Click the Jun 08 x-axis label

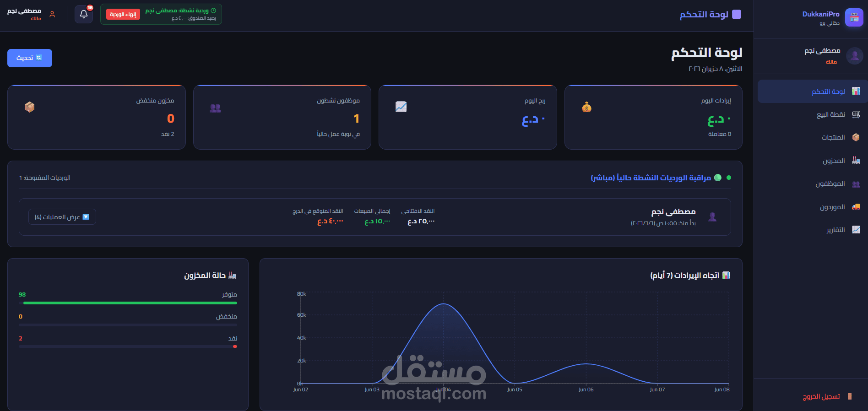click(722, 390)
